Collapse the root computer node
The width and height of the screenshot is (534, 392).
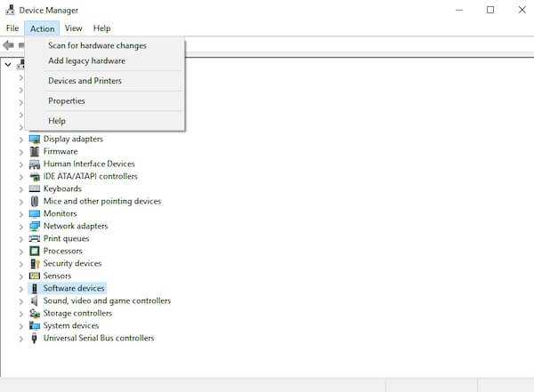[x=8, y=64]
